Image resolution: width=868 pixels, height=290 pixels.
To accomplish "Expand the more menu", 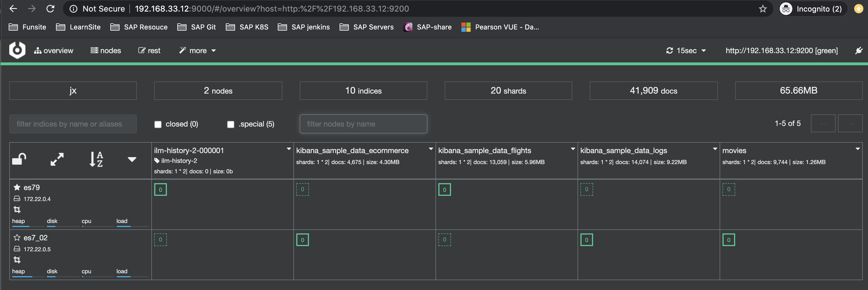I will 198,51.
